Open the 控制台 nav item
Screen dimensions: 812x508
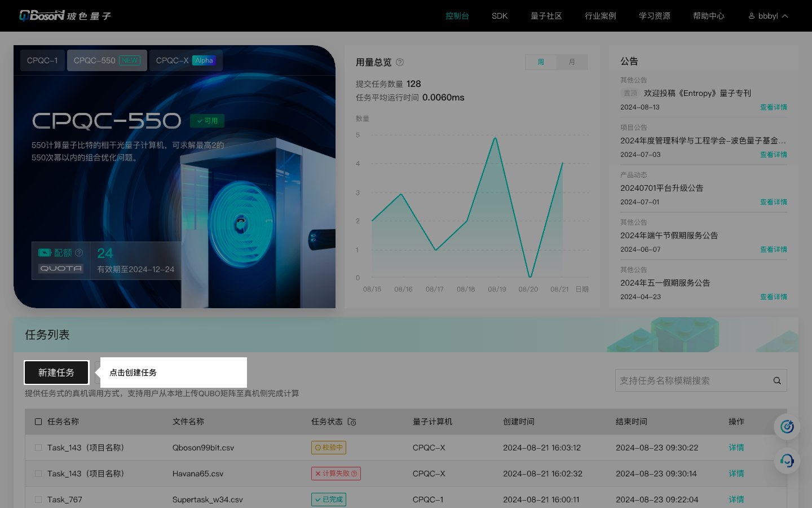[457, 16]
